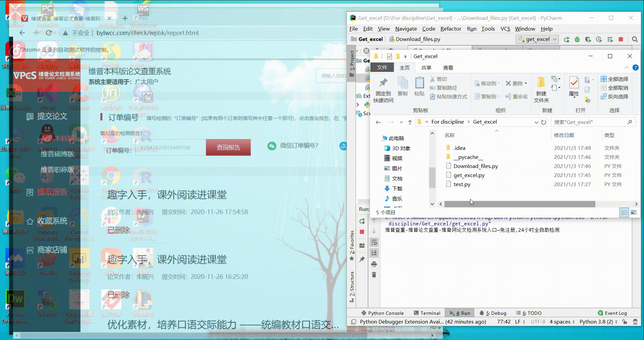Click Invert selection (反向选择) in ribbon
Viewport: 644px width, 340px height.
(614, 96)
